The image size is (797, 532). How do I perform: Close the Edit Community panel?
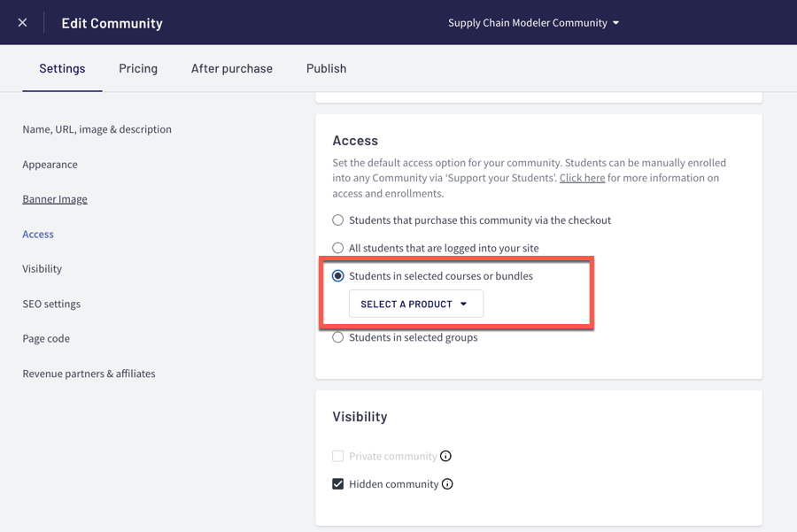[x=22, y=22]
